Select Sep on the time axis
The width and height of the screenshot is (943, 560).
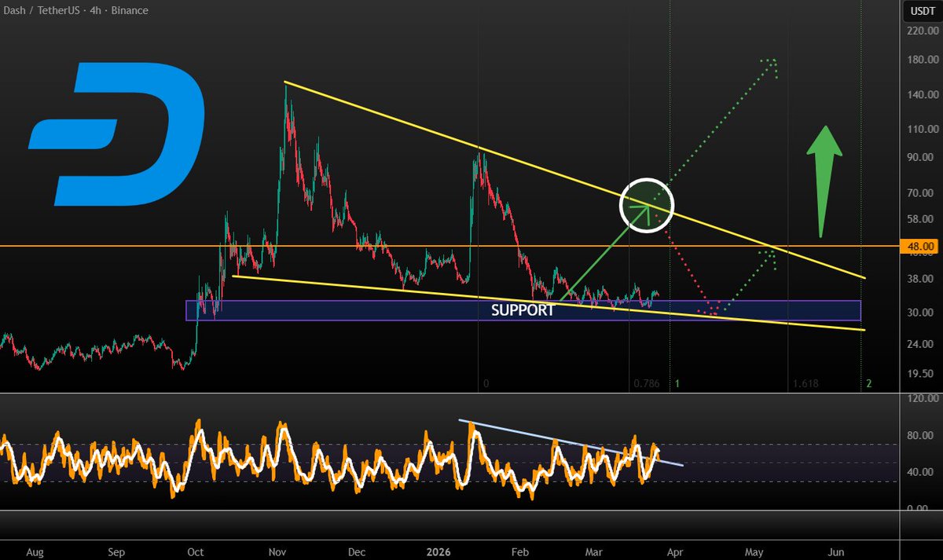[116, 552]
